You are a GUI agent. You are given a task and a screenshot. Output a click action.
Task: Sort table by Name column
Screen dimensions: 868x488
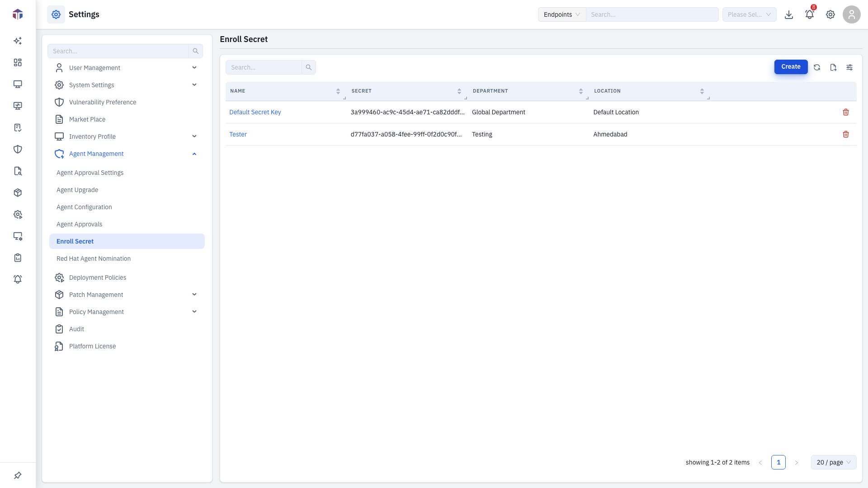[338, 91]
